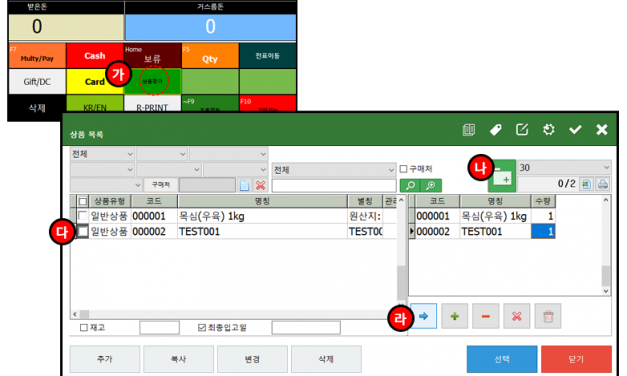Click the 상품유형 column header
Screen dimensions: 627x376
(x=109, y=201)
